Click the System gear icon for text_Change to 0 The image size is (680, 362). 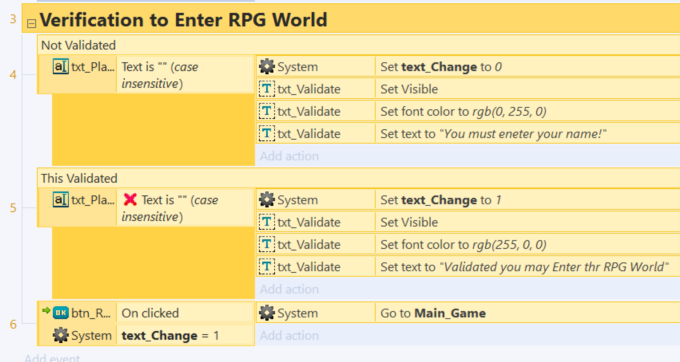tap(267, 67)
